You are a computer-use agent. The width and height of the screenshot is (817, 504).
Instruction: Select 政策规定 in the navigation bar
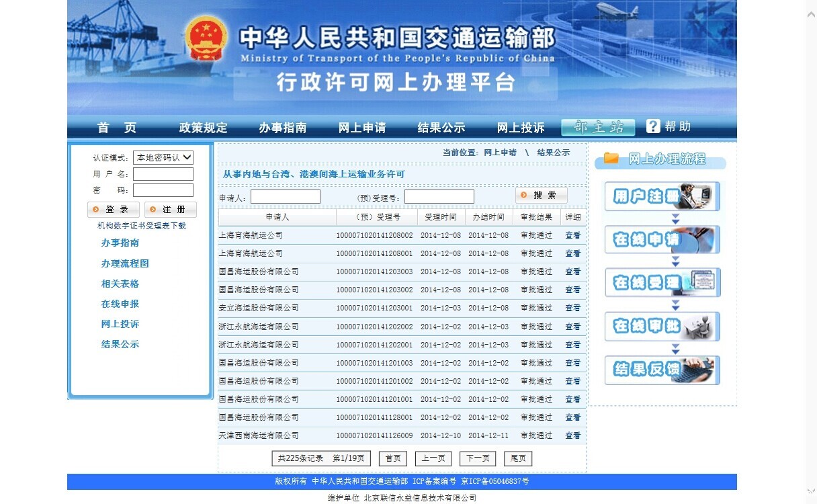pos(203,128)
